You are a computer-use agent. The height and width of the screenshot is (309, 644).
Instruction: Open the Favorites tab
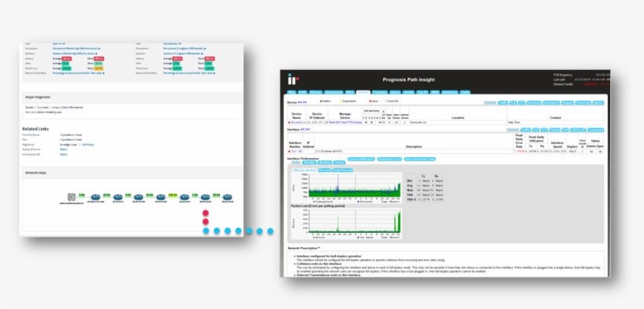379,92
